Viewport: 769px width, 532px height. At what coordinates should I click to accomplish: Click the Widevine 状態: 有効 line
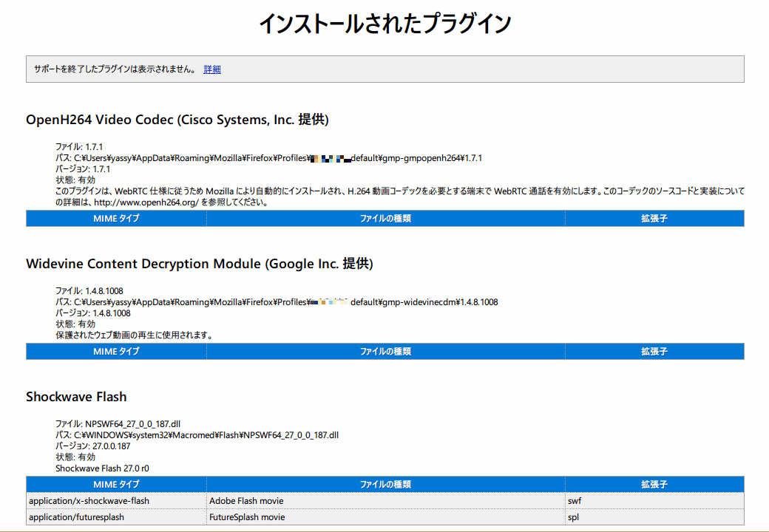75,324
